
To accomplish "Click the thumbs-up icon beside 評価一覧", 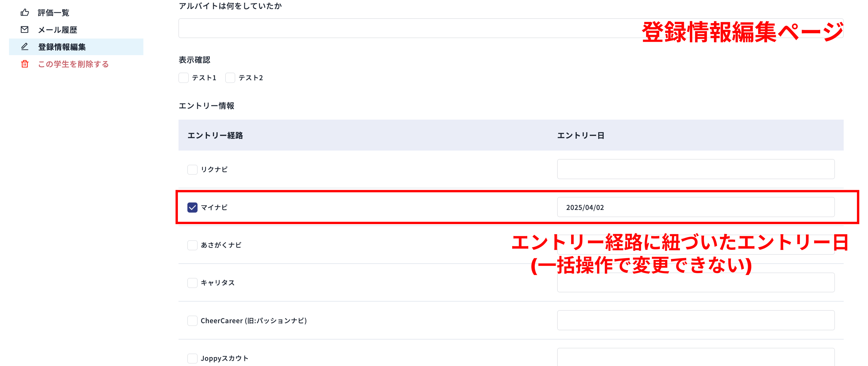I will click(25, 12).
